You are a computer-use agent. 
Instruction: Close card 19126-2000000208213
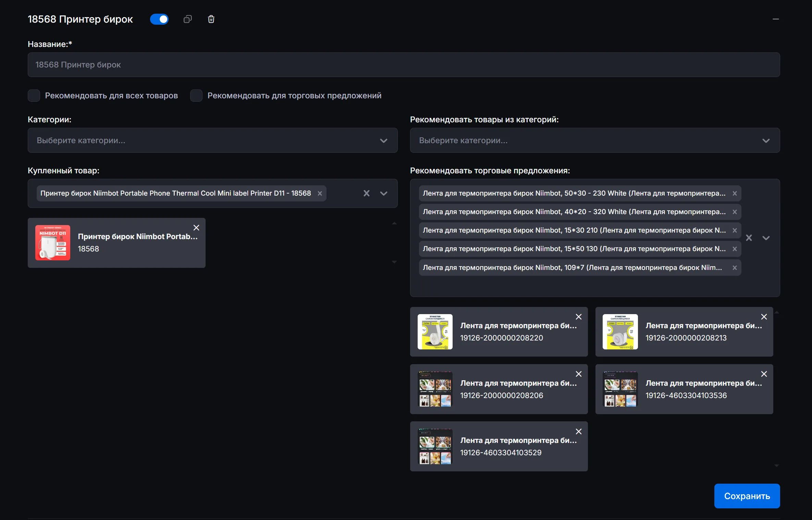[x=764, y=317]
